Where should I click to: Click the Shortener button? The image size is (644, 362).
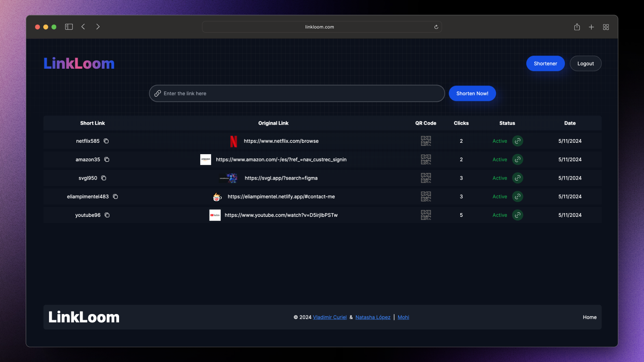click(545, 63)
